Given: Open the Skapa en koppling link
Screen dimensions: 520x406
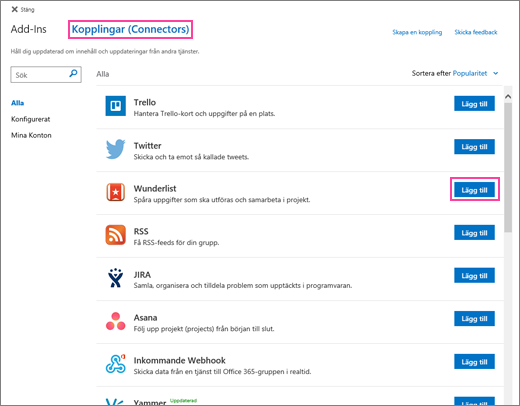Looking at the screenshot, I should point(417,32).
